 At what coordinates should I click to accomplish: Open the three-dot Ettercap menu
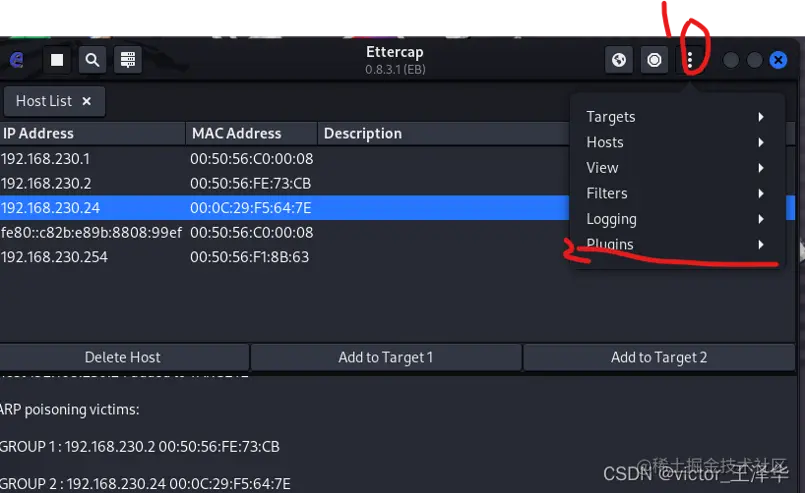pos(690,60)
